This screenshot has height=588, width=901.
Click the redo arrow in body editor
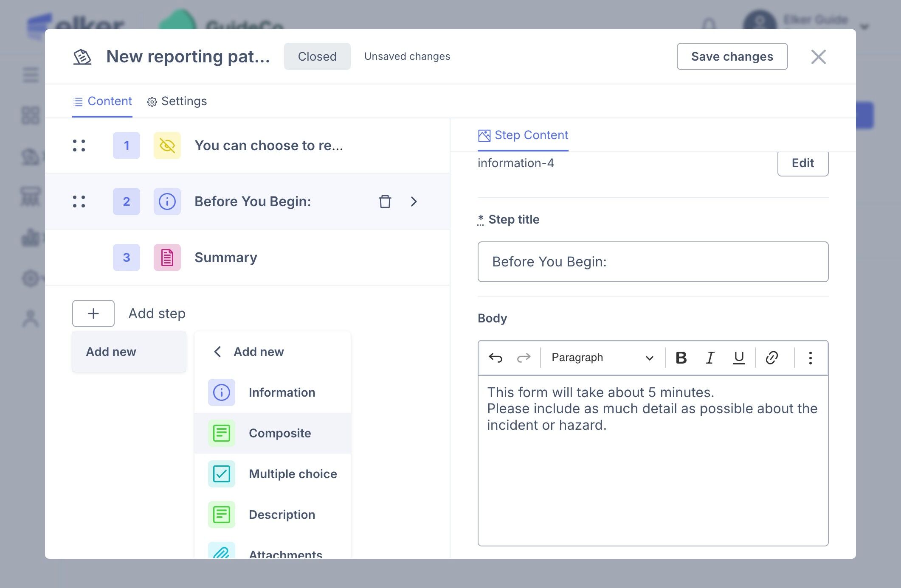click(524, 358)
